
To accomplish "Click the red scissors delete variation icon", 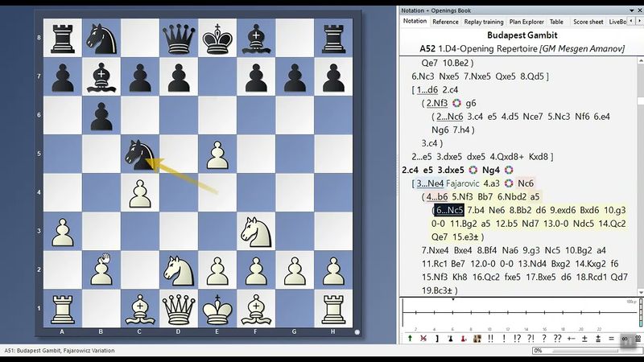I will [423, 339].
